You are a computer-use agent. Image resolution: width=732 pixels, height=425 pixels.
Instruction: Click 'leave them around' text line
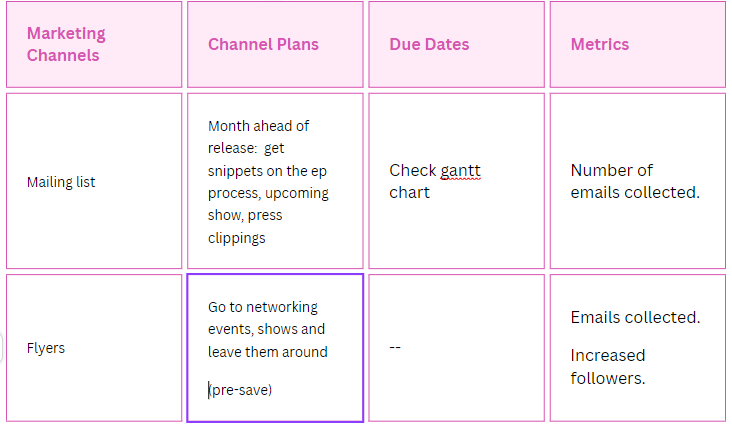267,351
